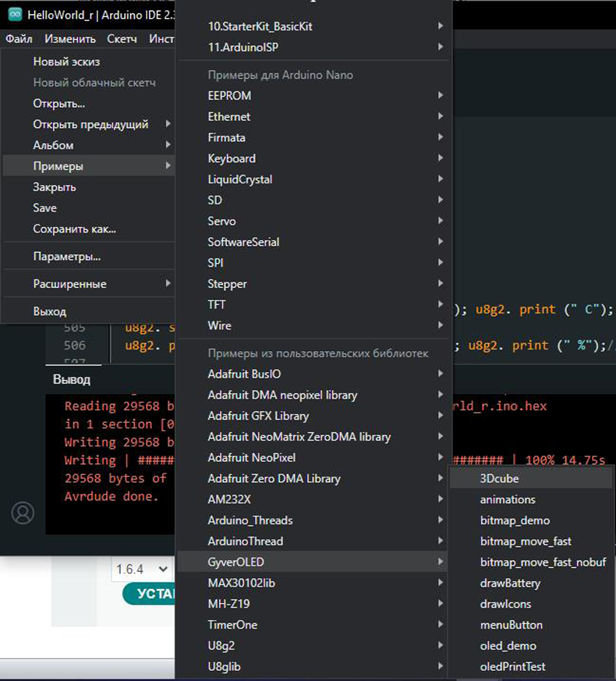The image size is (616, 681).
Task: Load the menuButton example
Action: point(531,625)
